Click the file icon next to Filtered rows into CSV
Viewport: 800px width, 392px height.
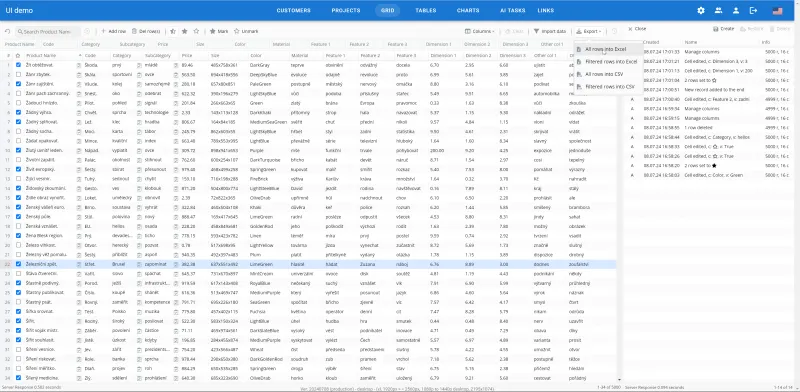coord(579,87)
